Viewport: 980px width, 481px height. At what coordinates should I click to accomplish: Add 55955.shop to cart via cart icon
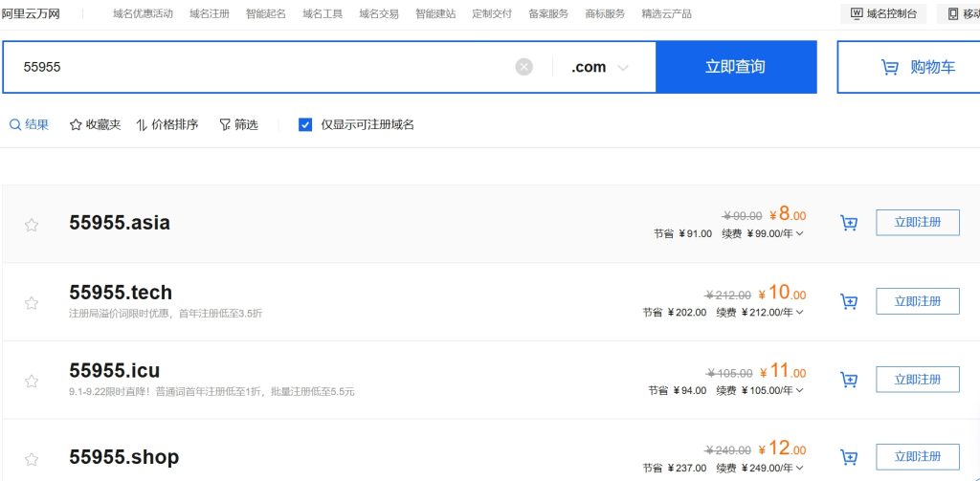848,457
